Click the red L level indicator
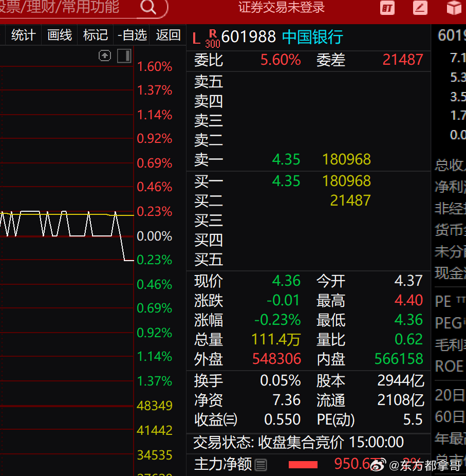 click(x=196, y=38)
